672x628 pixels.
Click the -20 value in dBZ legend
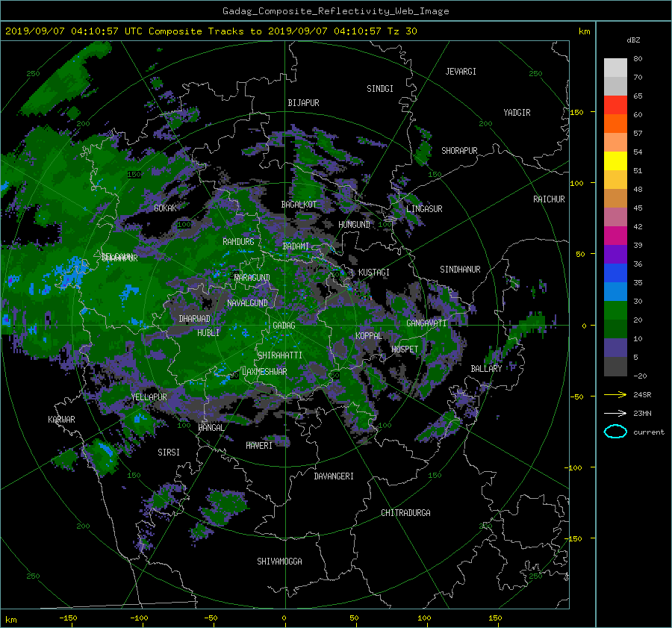point(640,376)
